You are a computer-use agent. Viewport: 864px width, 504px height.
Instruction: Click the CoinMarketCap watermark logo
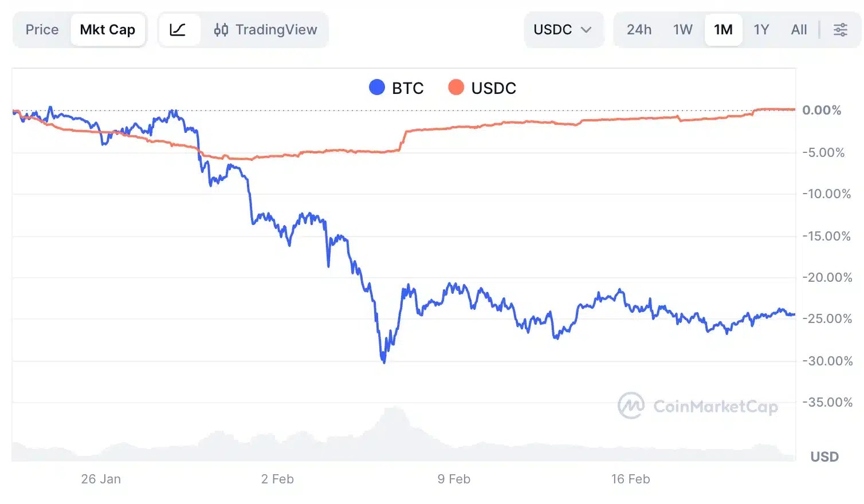click(632, 405)
